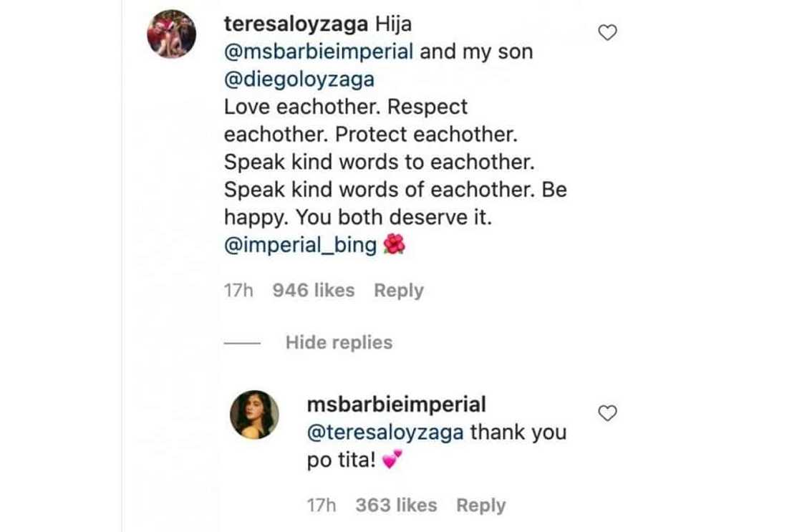The width and height of the screenshot is (802, 532).
Task: Click the "Love eachother. Respect" comment text
Action: click(345, 107)
